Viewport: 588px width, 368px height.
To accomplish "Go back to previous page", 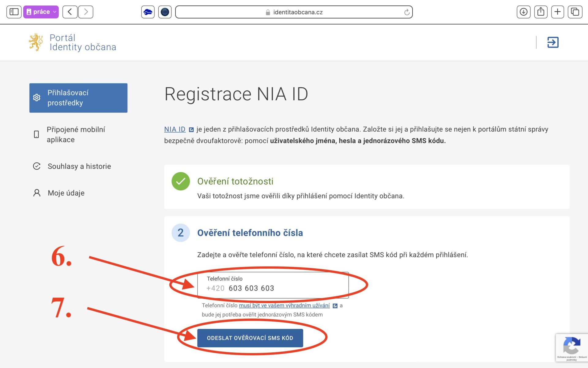I will pyautogui.click(x=70, y=12).
